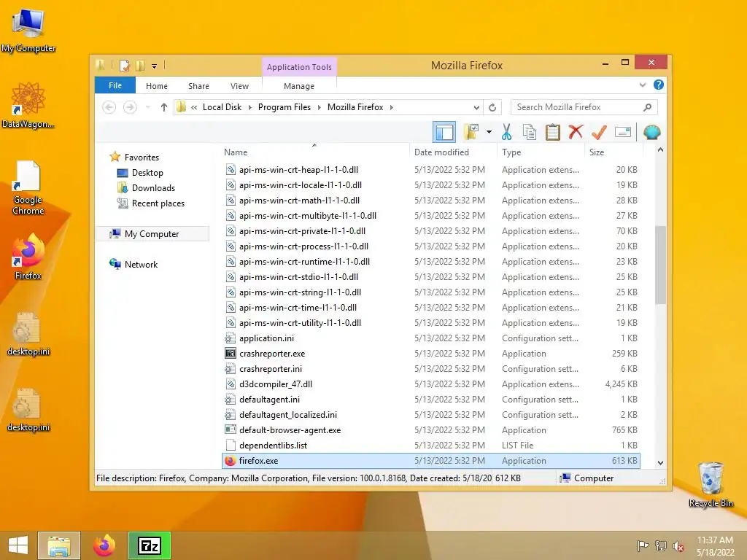747x560 pixels.
Task: Expand arrow after Mozilla Firefox breadcrumb
Action: pos(392,107)
